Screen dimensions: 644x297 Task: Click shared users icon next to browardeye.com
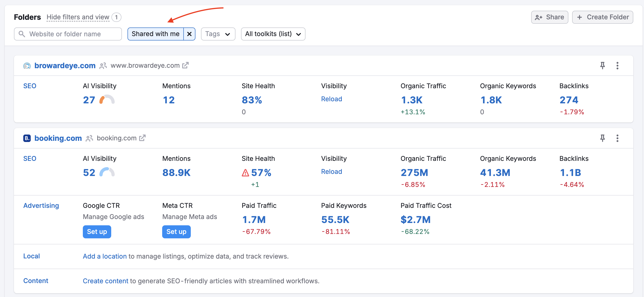[x=103, y=66]
